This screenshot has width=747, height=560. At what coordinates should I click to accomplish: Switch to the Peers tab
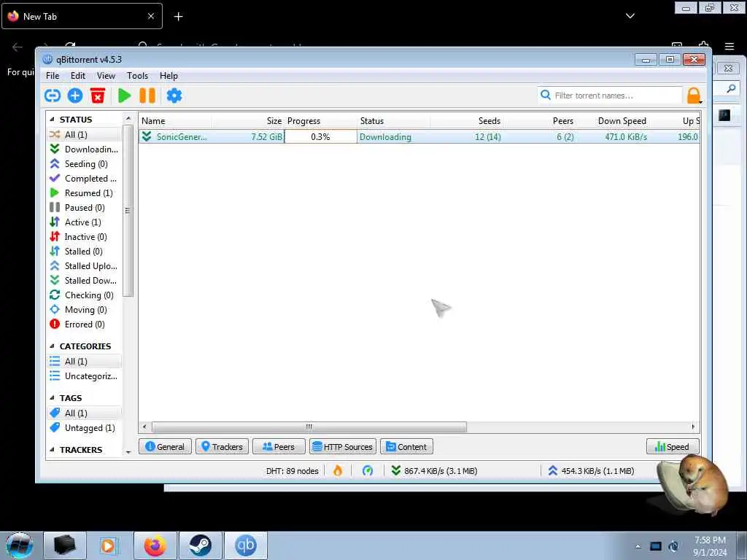tap(279, 447)
